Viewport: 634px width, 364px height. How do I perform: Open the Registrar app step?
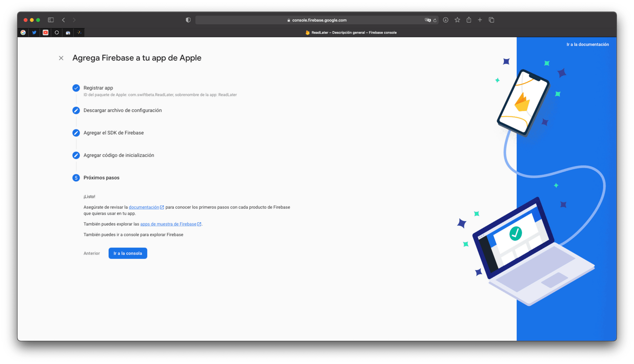[x=98, y=88]
